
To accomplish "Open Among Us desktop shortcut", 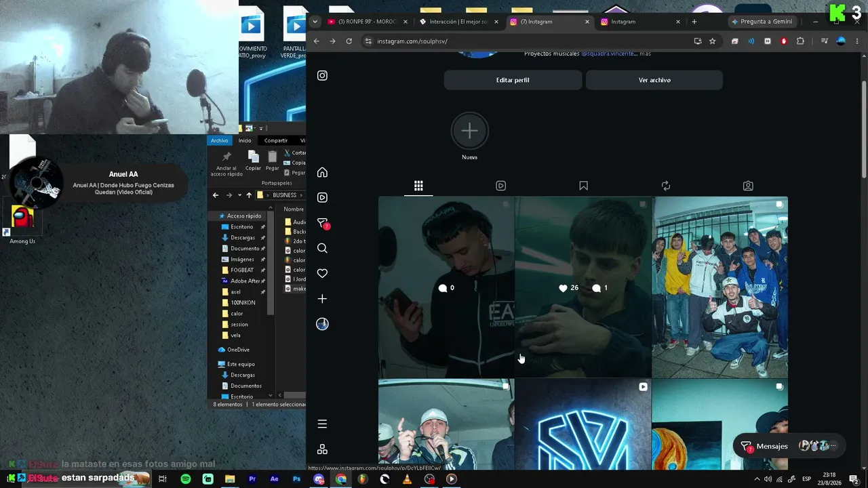I will click(22, 224).
